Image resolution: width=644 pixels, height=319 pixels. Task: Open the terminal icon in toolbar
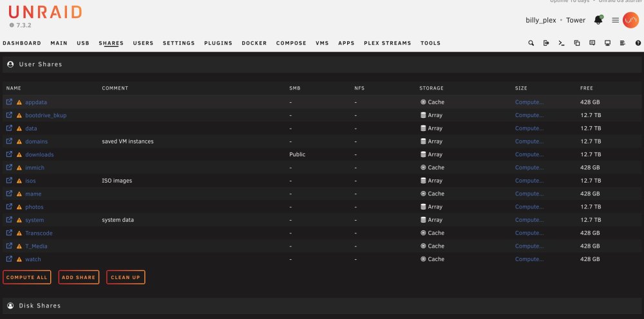coord(562,43)
